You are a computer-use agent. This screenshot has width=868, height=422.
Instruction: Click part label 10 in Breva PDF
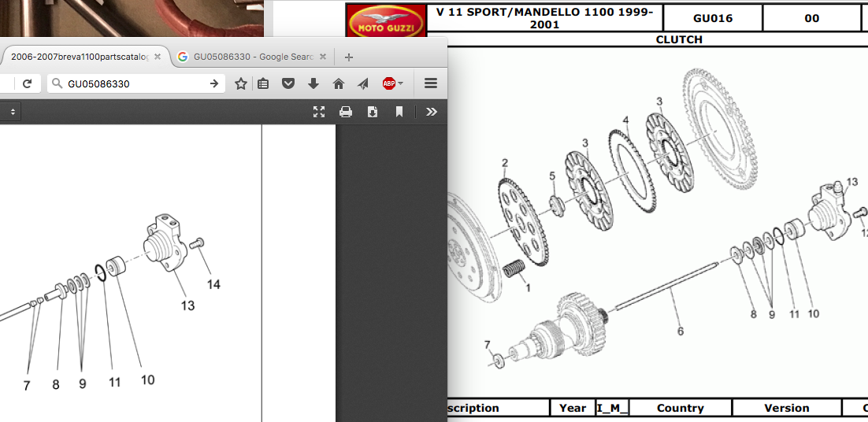(147, 380)
